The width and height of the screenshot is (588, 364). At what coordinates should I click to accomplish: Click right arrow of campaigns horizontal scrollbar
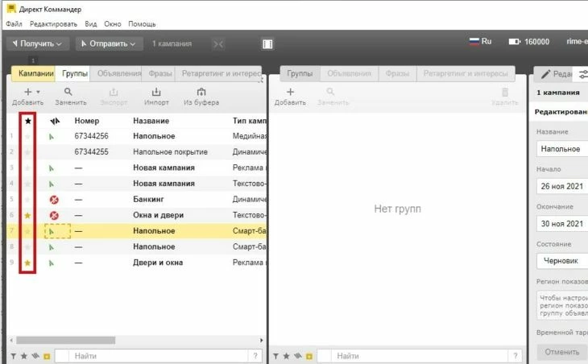[261, 341]
